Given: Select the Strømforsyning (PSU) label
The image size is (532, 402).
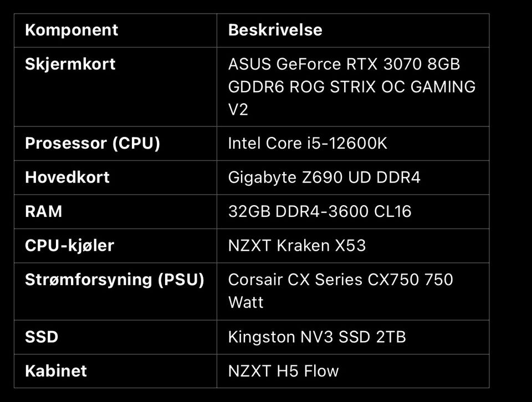Looking at the screenshot, I should tap(114, 279).
